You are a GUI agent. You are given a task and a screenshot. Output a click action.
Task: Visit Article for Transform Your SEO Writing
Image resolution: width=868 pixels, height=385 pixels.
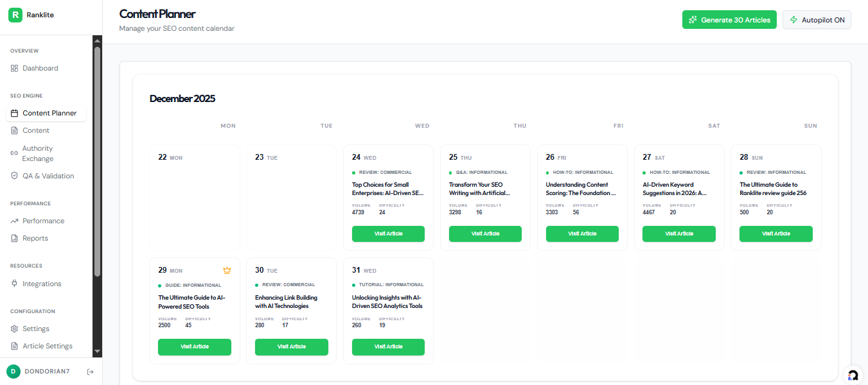point(485,234)
